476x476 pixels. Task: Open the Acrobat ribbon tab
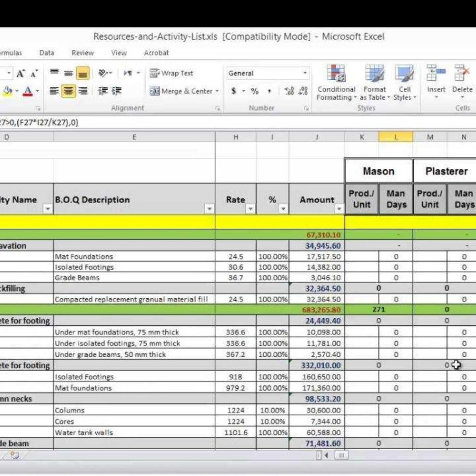[157, 53]
